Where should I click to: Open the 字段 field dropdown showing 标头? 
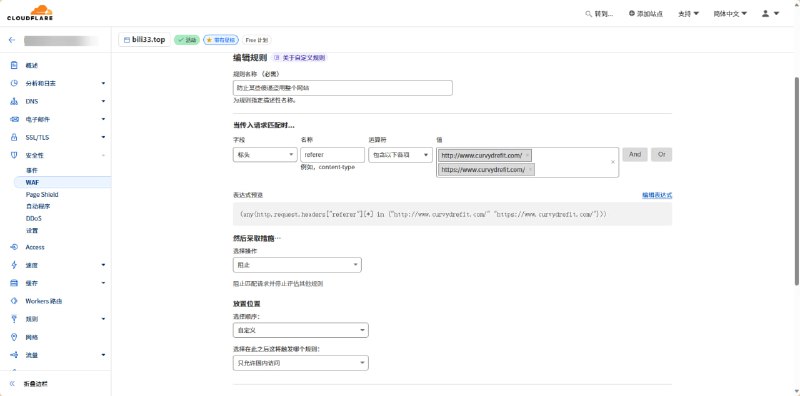coord(265,155)
